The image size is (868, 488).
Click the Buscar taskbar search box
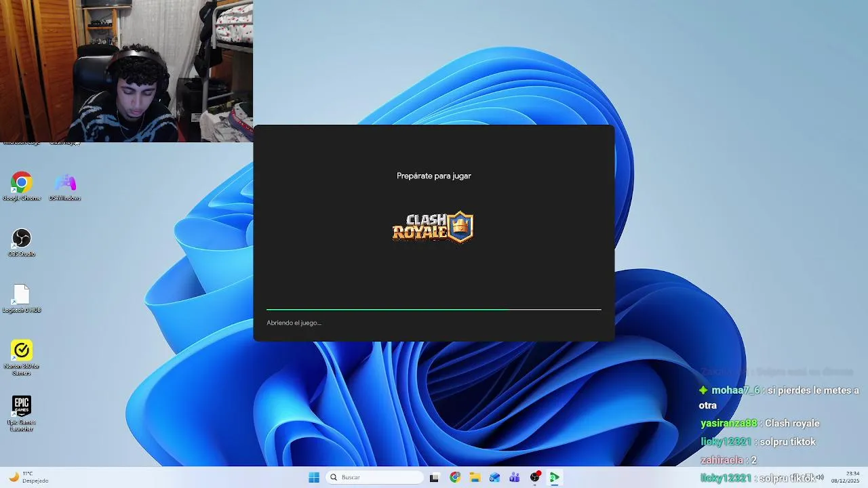[x=374, y=477]
